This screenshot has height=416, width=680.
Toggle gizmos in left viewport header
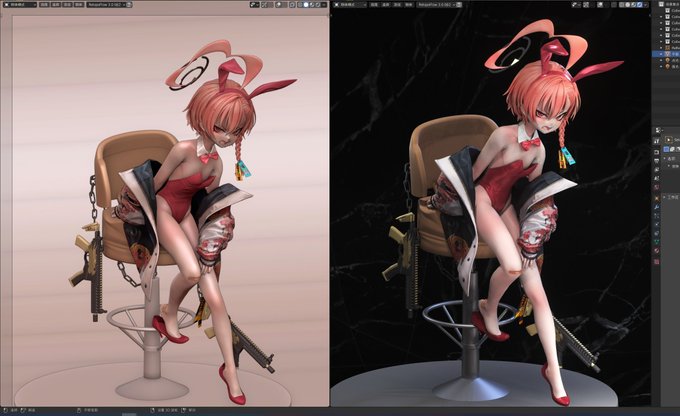pyautogui.click(x=264, y=4)
